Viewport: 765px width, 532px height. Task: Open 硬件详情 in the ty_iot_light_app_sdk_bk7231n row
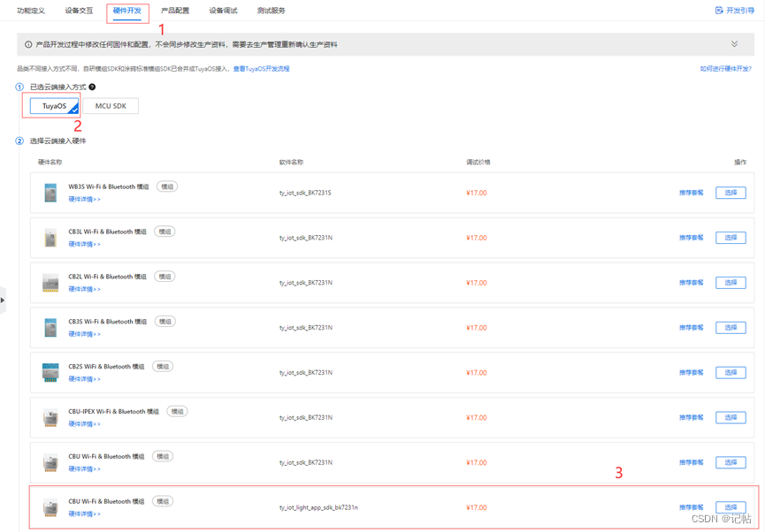click(84, 513)
